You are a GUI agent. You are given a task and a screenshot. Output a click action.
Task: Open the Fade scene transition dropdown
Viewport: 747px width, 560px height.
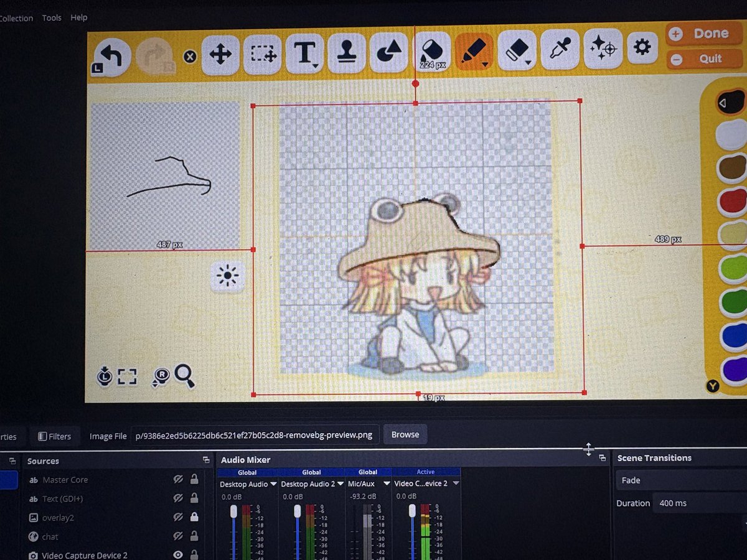681,480
